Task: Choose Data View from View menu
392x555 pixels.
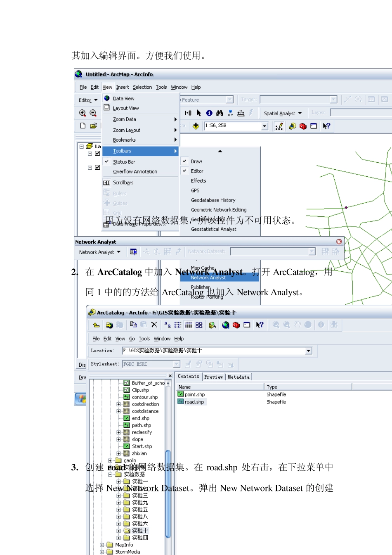Action: click(141, 98)
